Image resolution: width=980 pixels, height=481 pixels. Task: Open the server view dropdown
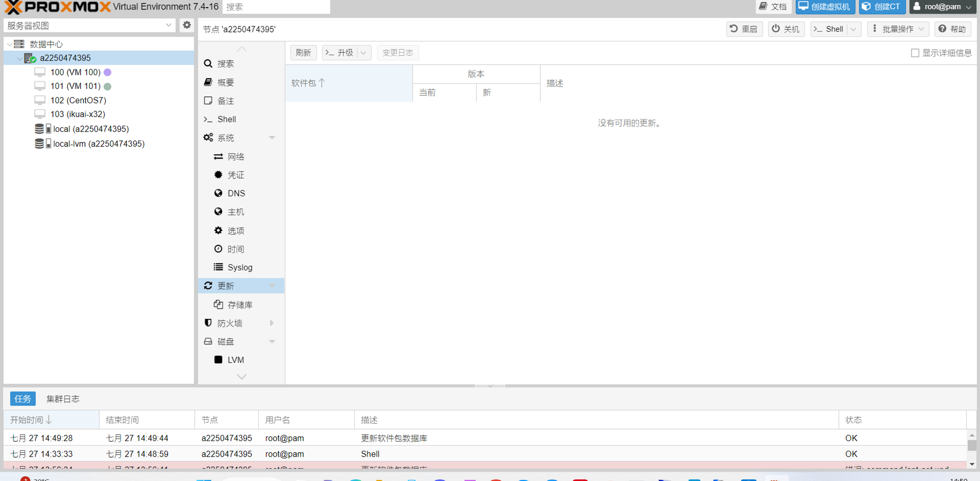[x=168, y=25]
